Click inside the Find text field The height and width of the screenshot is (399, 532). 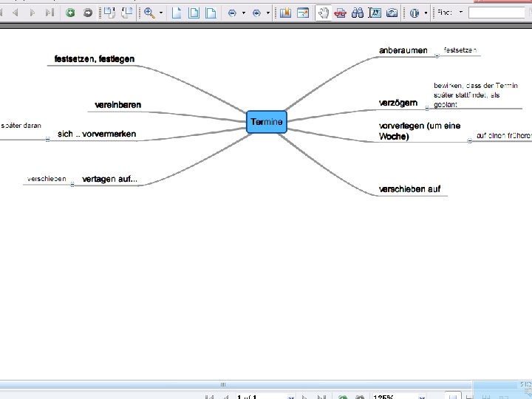tap(497, 13)
